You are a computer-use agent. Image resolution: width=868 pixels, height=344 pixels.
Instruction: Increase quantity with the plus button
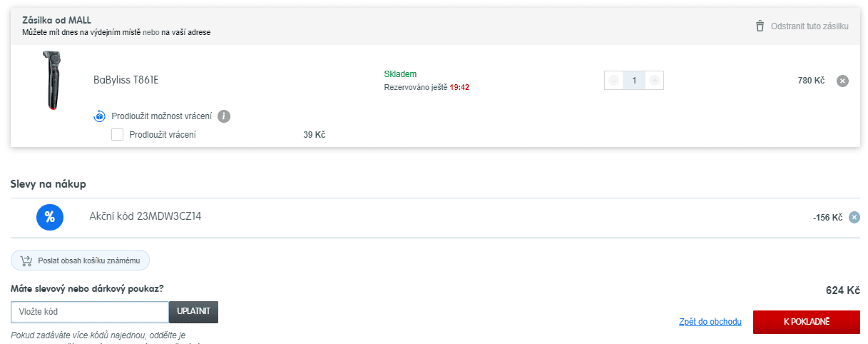point(654,81)
